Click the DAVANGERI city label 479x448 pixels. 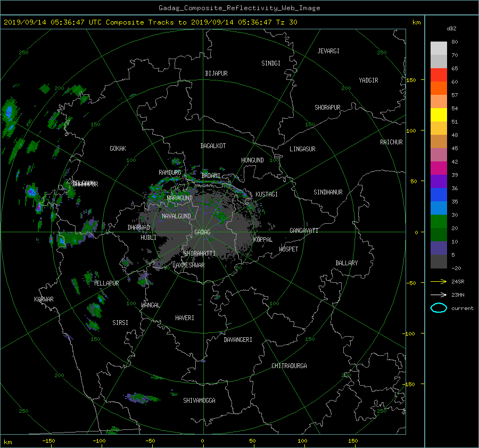point(238,340)
